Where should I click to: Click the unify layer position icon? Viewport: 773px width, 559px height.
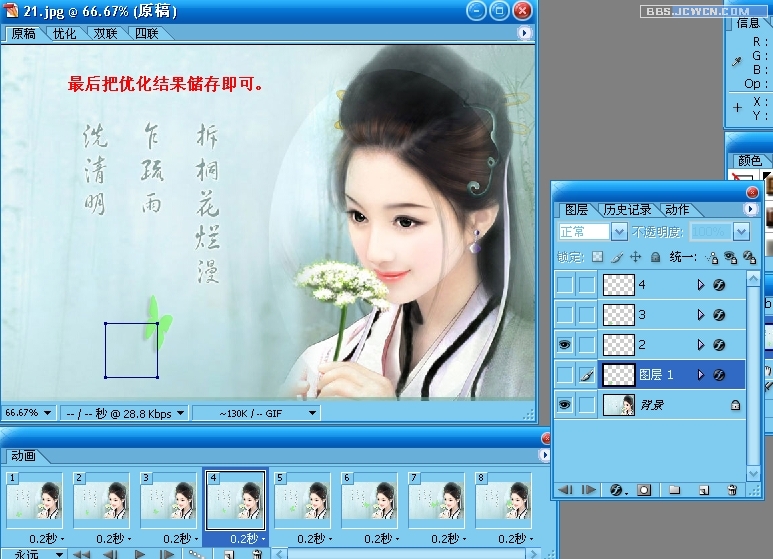[711, 257]
